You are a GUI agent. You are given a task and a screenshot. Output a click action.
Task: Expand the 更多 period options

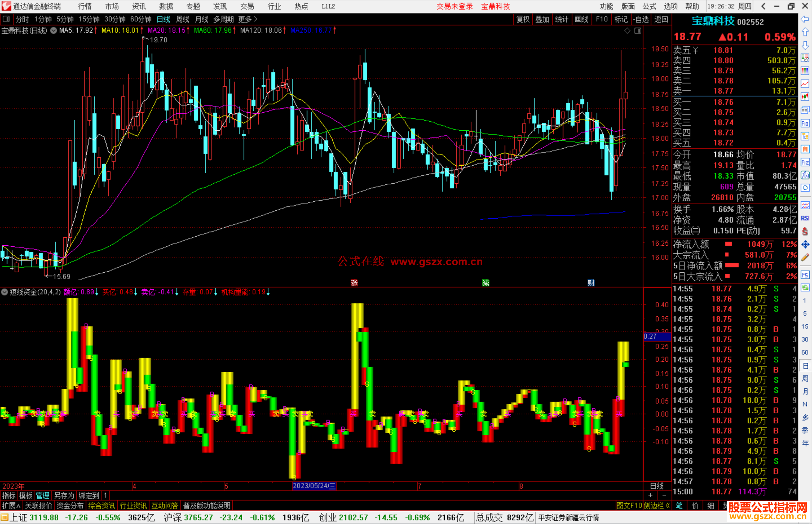click(248, 19)
